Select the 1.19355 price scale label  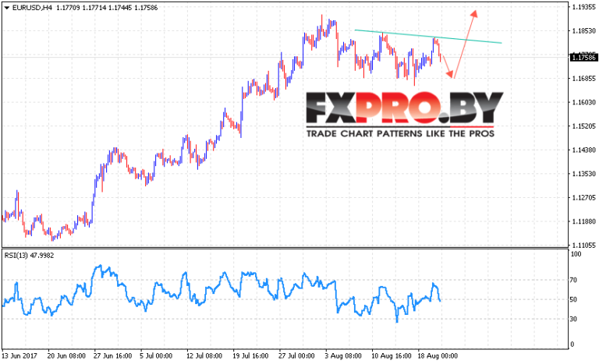(x=583, y=7)
